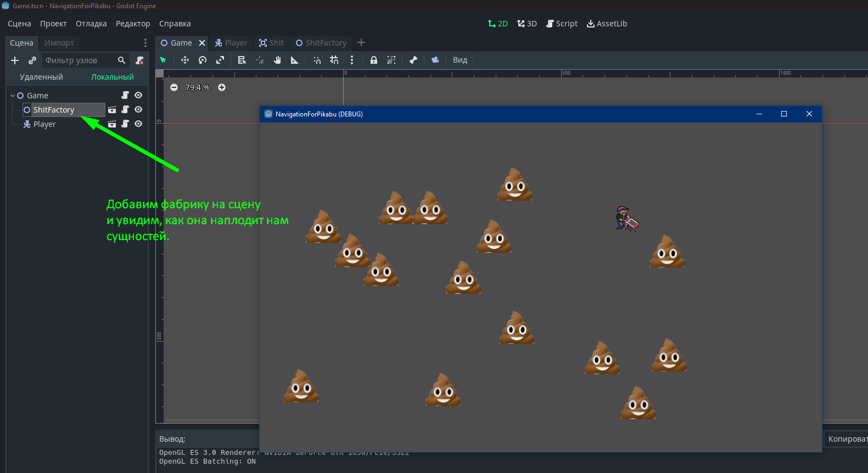Click the group selected children icon
The image size is (868, 473).
click(391, 60)
